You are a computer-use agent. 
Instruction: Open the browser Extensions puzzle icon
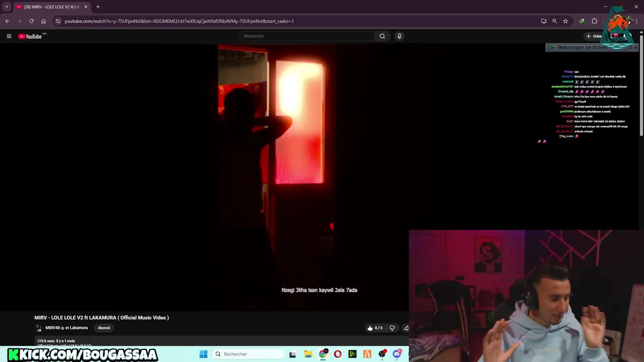click(x=594, y=21)
